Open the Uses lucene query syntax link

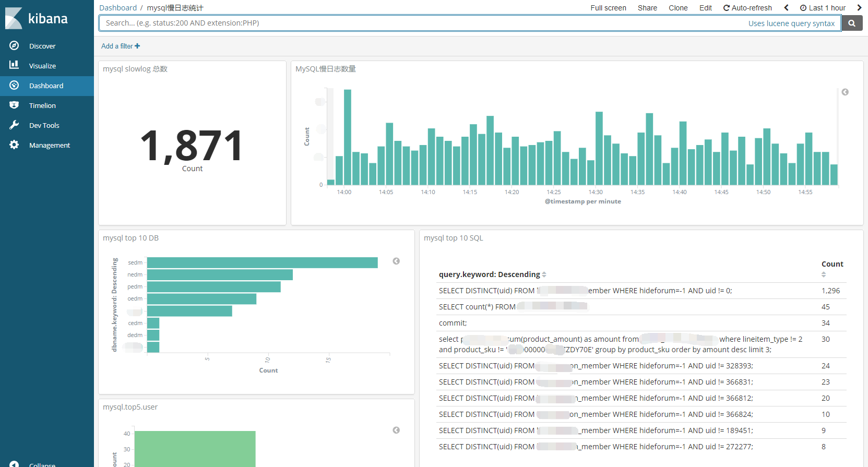pos(791,23)
